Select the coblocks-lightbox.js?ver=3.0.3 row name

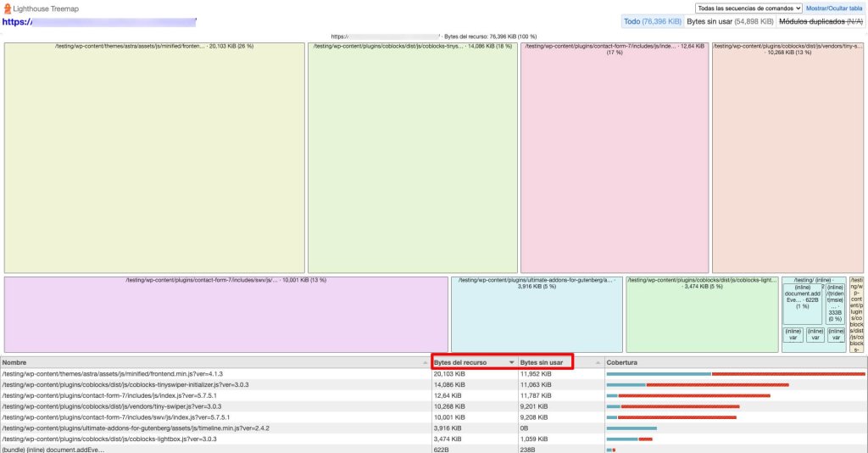tap(109, 439)
